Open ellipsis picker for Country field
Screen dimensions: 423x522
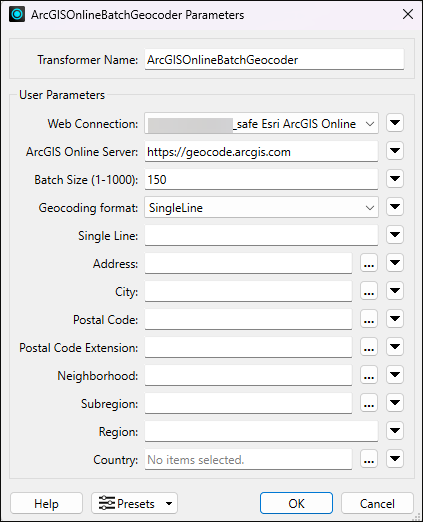[369, 459]
